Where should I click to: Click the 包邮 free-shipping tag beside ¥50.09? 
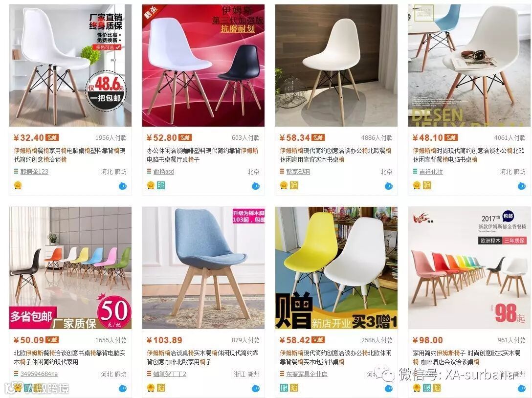pyautogui.click(x=52, y=340)
